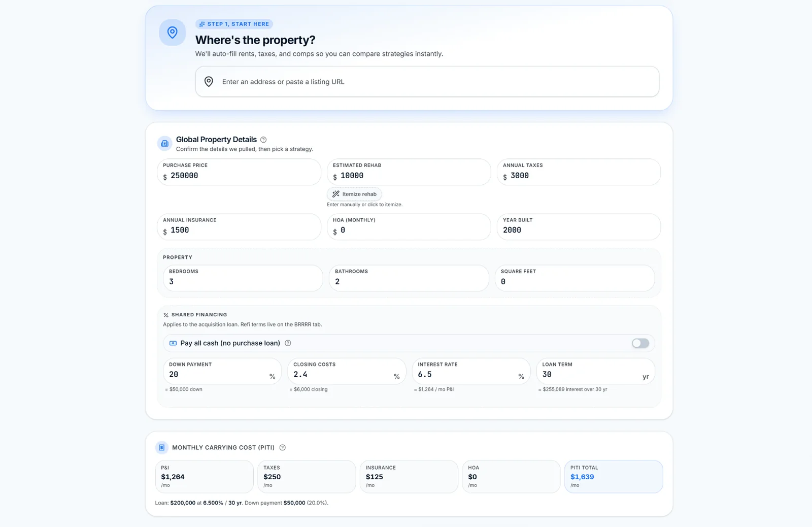Edit the Bedrooms field

243,278
